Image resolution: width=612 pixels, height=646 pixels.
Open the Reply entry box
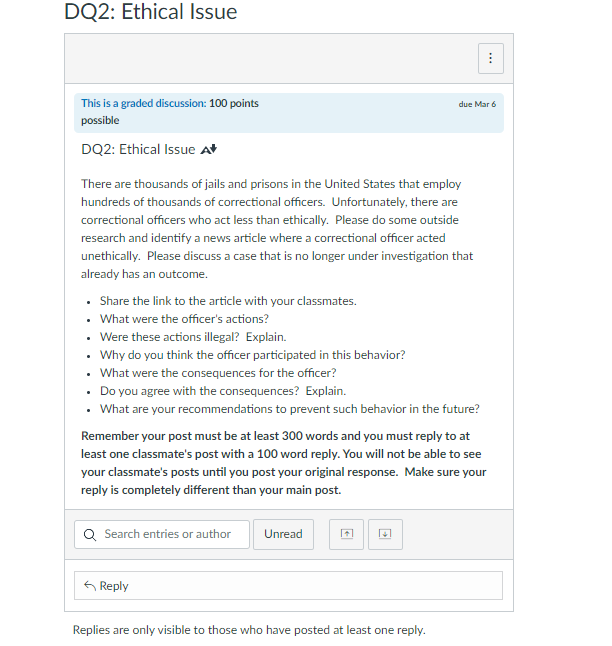click(x=288, y=585)
